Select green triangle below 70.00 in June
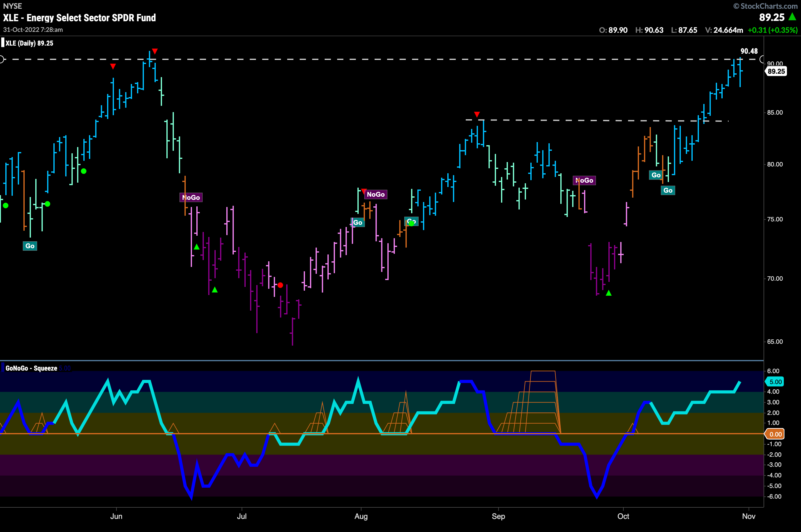The height and width of the screenshot is (532, 801). (215, 290)
